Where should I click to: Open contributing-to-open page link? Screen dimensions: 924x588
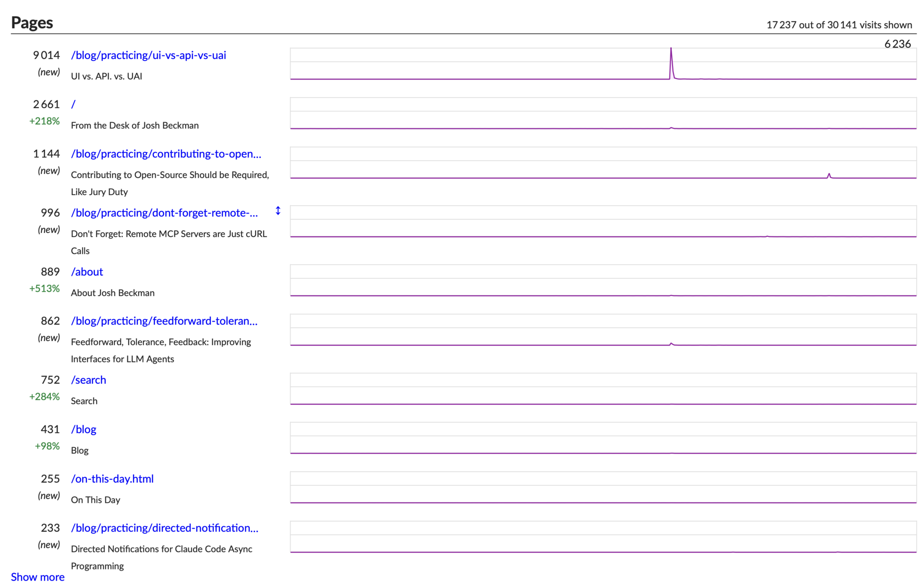[166, 153]
